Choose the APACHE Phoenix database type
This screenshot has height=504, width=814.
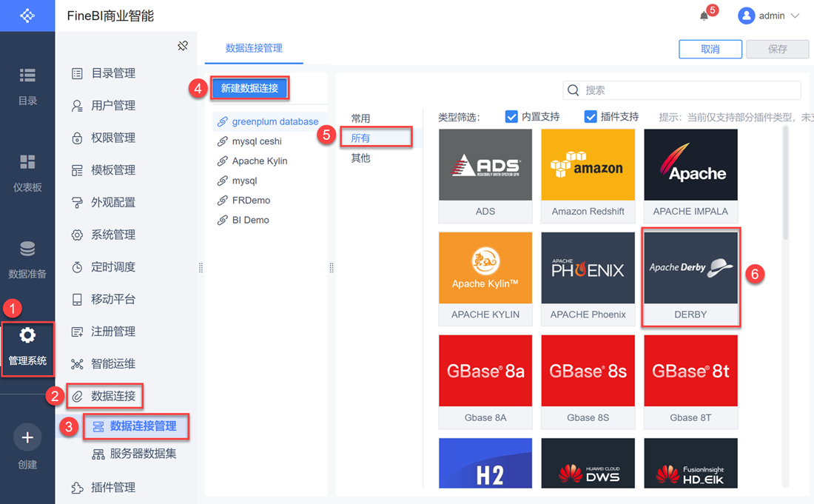point(588,279)
